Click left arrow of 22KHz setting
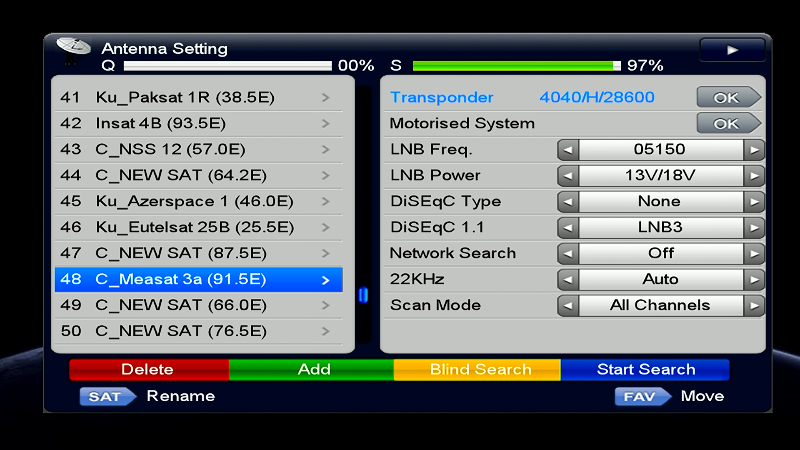The height and width of the screenshot is (450, 800). [x=568, y=280]
